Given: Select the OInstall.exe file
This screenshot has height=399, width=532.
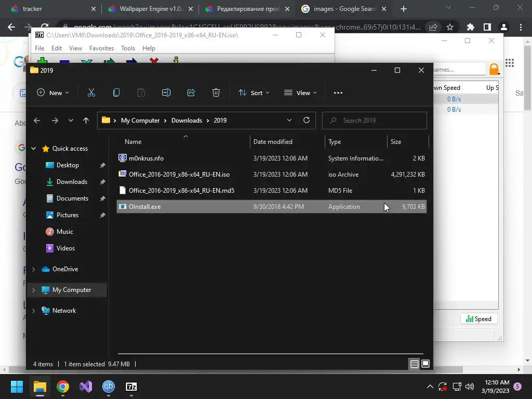Looking at the screenshot, I should pyautogui.click(x=271, y=207).
